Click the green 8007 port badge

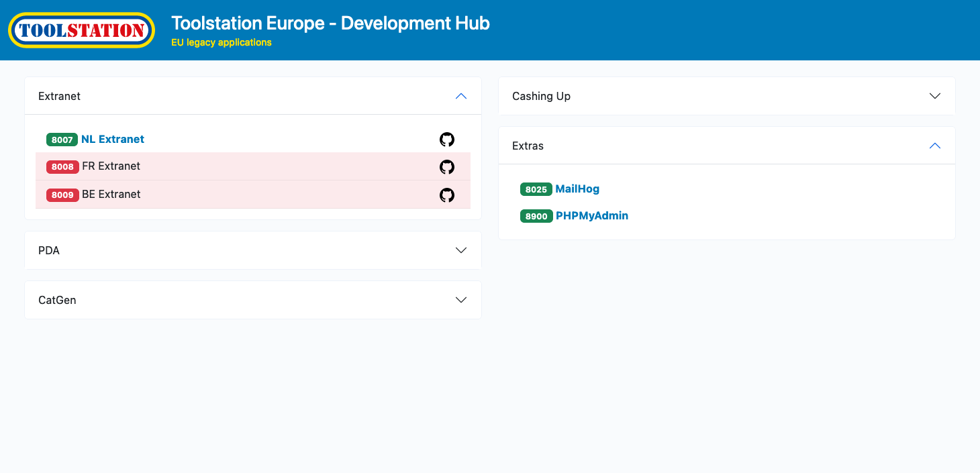click(62, 140)
